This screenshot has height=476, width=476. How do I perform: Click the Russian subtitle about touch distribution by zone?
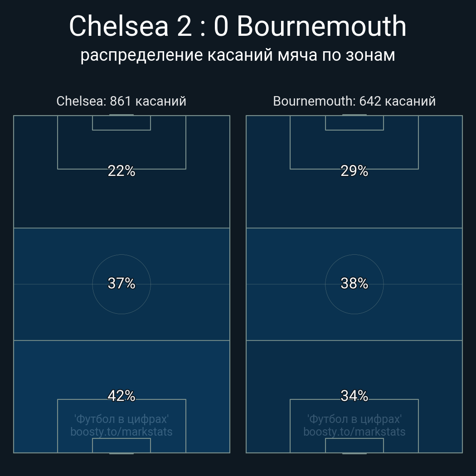point(238,55)
